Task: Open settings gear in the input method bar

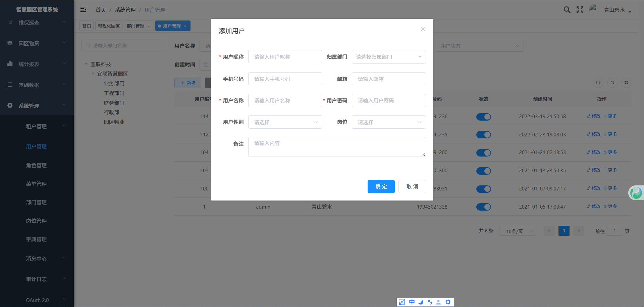Action: 448,302
